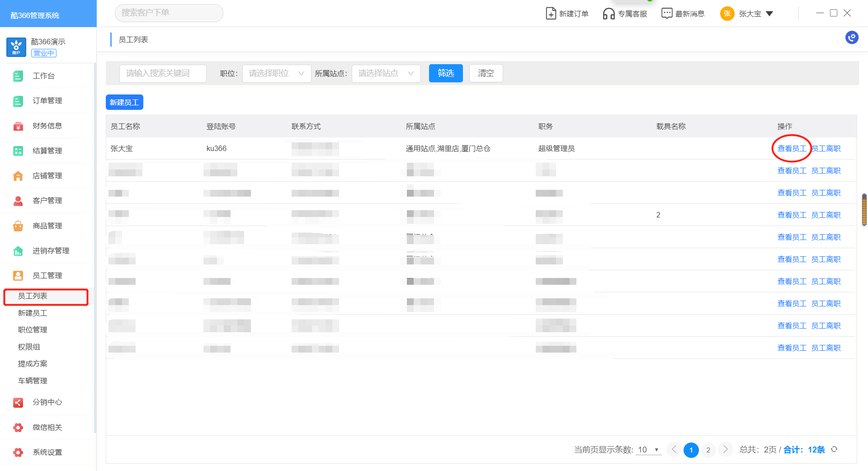Expand the 请选择站点 station dropdown

click(386, 73)
